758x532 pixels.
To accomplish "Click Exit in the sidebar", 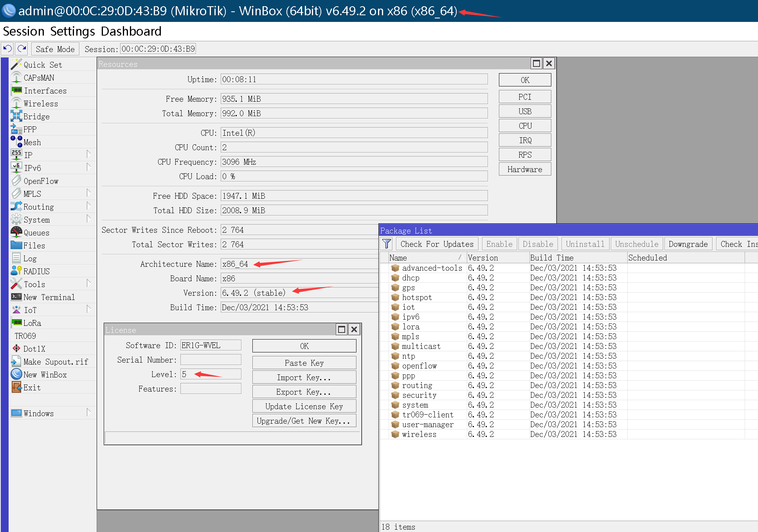I will click(32, 387).
